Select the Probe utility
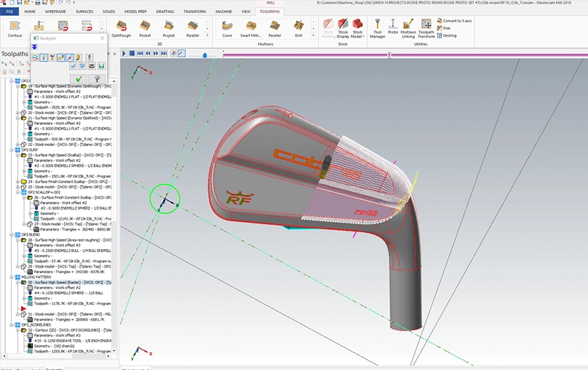588x370 pixels. (393, 27)
